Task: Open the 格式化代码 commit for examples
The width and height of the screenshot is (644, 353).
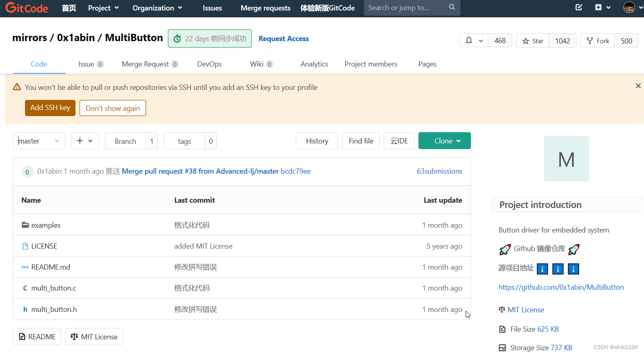Action: (192, 225)
